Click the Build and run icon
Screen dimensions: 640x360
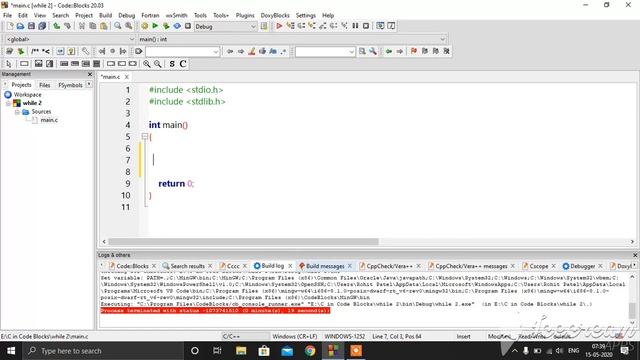[x=166, y=26]
